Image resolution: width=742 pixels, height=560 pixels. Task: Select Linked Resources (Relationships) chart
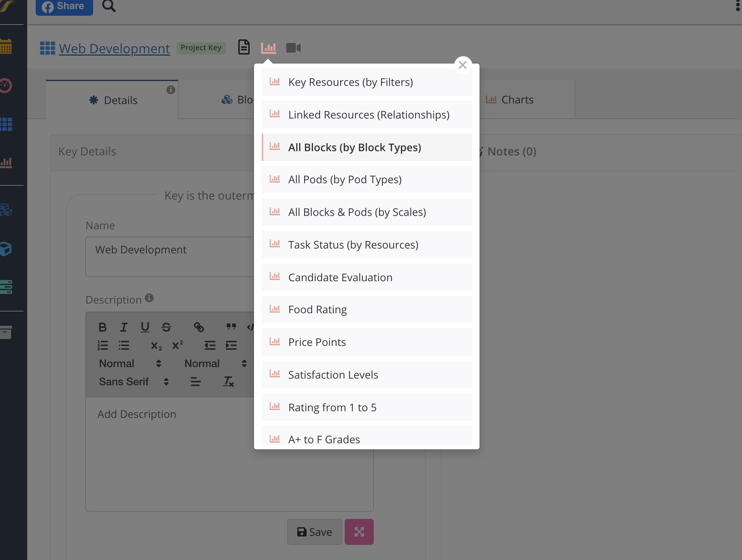point(367,115)
